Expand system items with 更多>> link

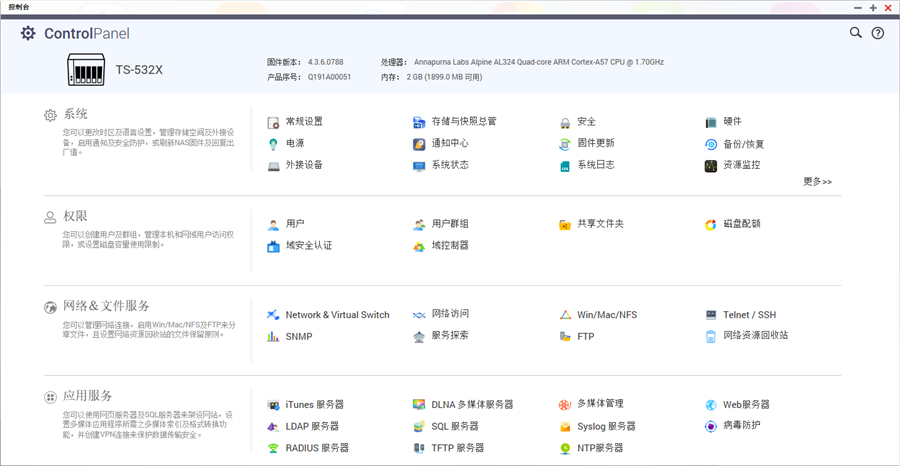pos(817,182)
